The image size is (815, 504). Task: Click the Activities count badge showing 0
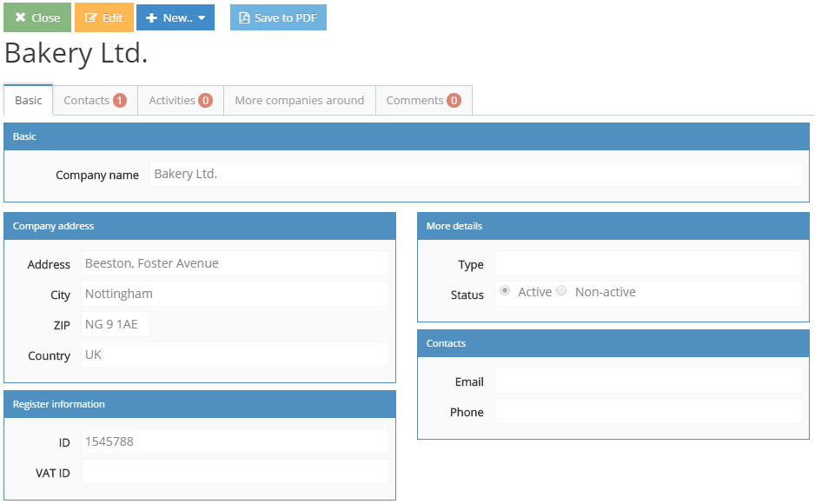coord(205,100)
